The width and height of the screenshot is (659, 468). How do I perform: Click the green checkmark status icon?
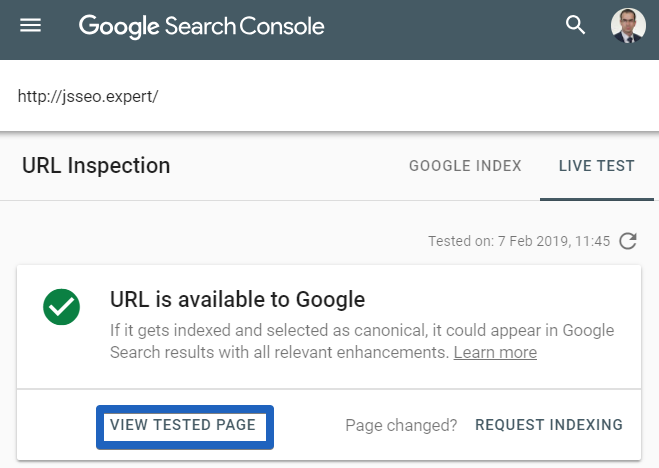tap(61, 307)
